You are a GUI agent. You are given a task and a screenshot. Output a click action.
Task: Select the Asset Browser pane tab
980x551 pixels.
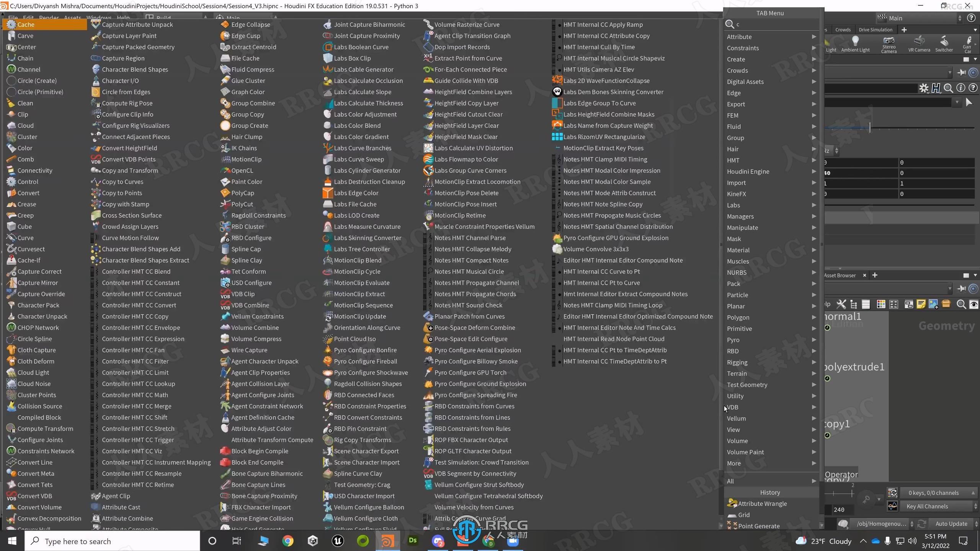(x=840, y=275)
